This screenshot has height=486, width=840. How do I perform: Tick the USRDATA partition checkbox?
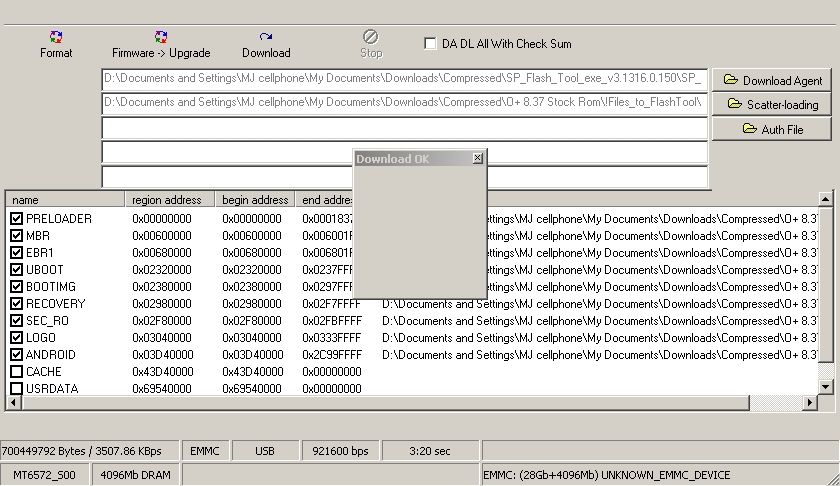[x=16, y=389]
